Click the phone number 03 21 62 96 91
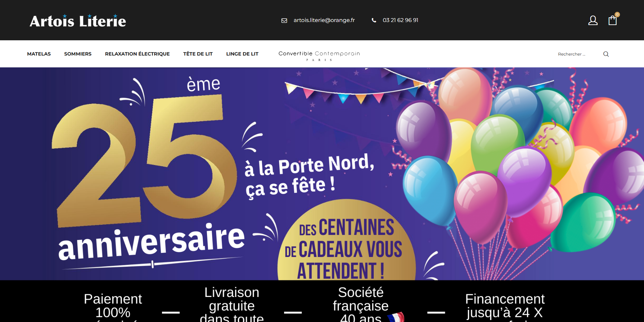Screen dimensions: 644x322 (x=400, y=20)
